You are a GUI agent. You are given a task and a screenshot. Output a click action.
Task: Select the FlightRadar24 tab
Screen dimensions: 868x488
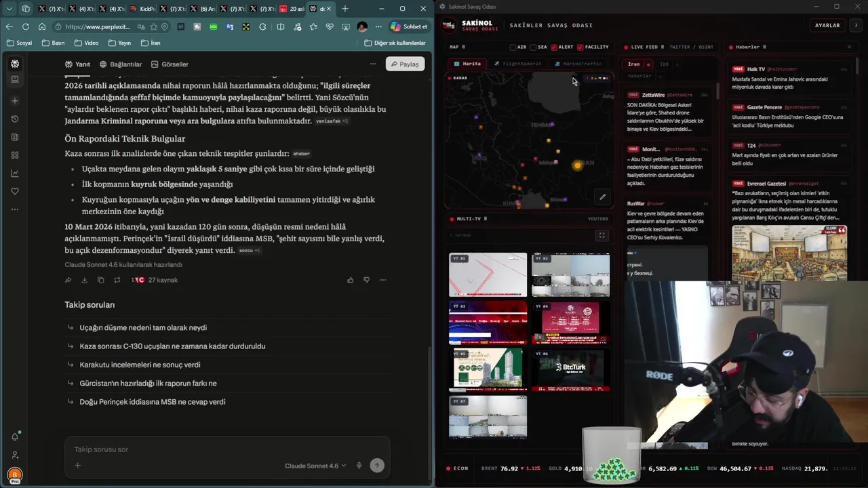[517, 64]
